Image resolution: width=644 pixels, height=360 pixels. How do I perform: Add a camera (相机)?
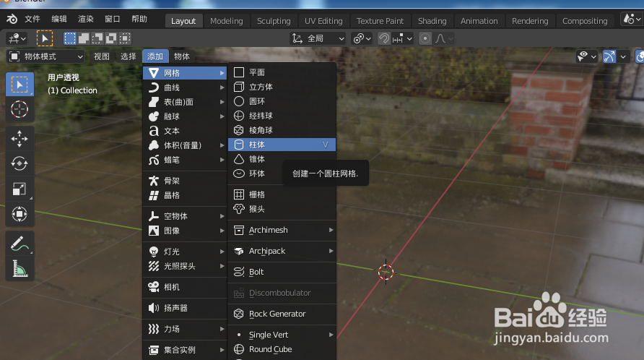click(x=185, y=287)
